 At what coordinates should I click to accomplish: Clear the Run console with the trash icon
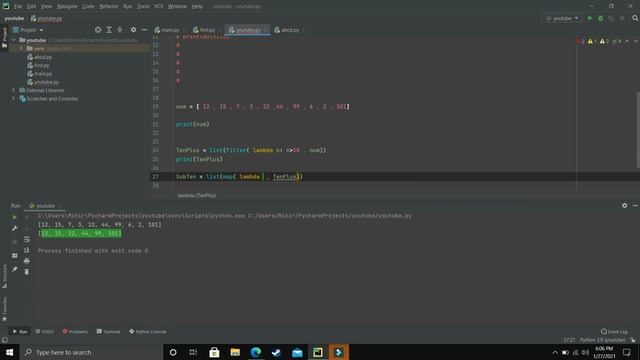click(x=27, y=271)
